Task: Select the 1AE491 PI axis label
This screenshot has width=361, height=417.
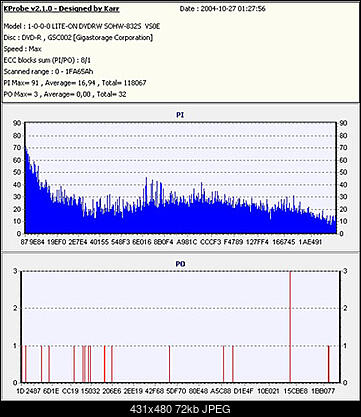Action: tap(310, 242)
